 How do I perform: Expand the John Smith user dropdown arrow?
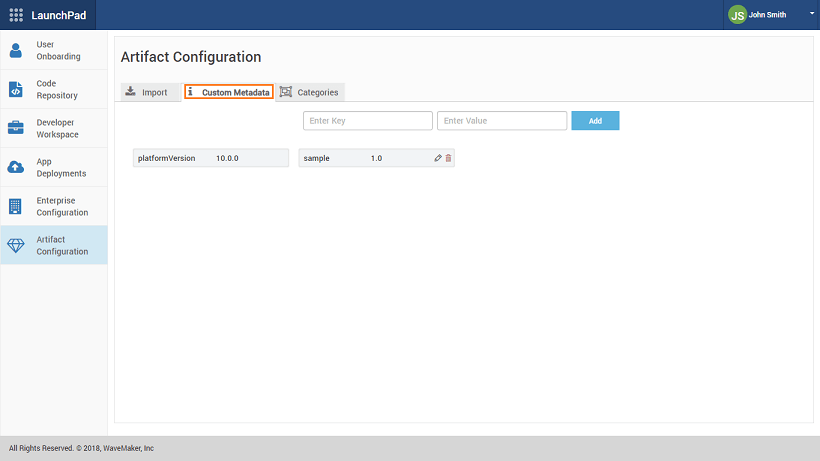(x=812, y=14)
